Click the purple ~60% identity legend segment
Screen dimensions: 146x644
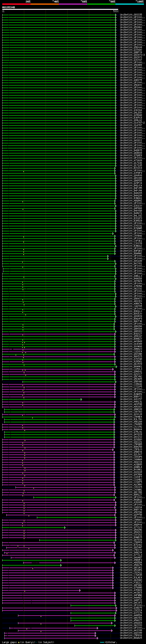point(73,4)
